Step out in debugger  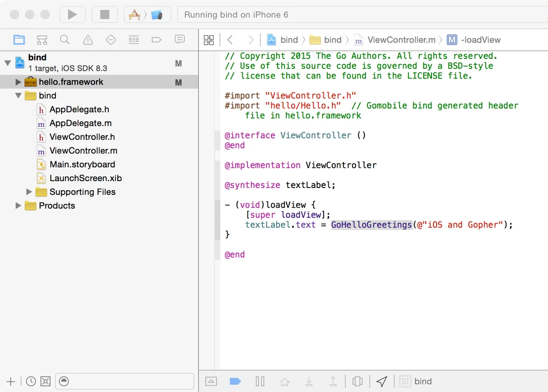333,382
